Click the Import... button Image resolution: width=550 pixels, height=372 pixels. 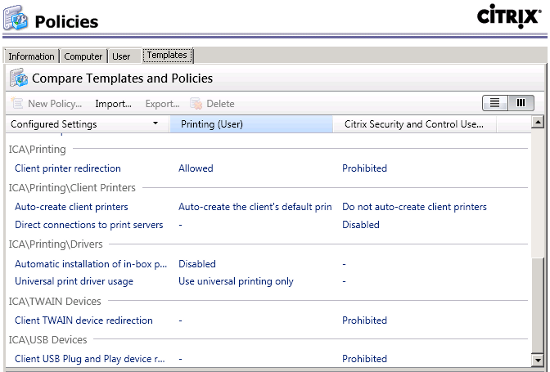click(113, 104)
